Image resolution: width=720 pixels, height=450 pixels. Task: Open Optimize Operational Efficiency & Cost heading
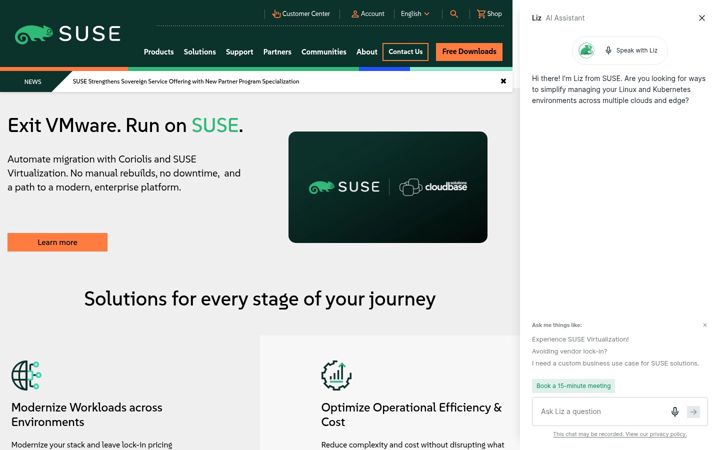click(x=411, y=415)
